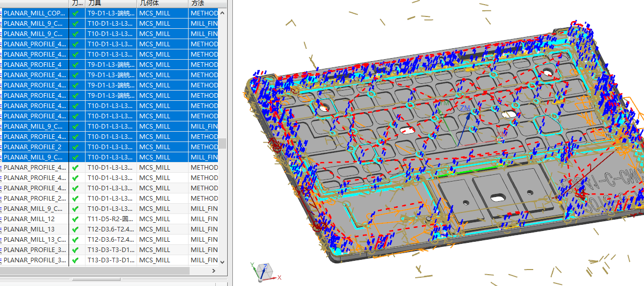The width and height of the screenshot is (644, 286).
Task: Select the PLANAR_MILL_12 operation
Action: click(x=109, y=219)
